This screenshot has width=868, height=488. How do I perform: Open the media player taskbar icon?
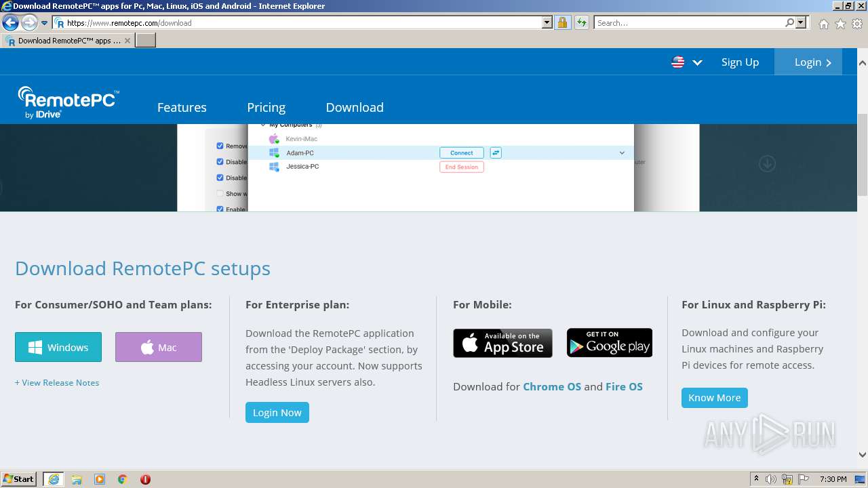click(x=100, y=479)
